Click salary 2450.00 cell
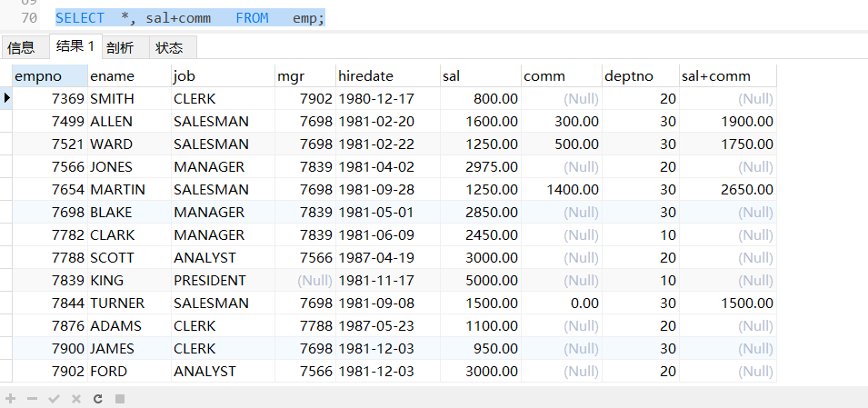 tap(481, 234)
